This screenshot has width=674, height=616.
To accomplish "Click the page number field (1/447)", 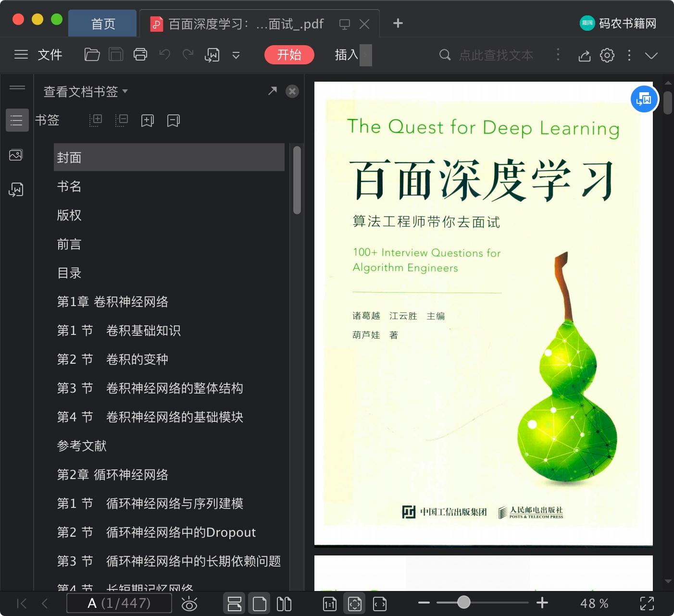I will (119, 603).
